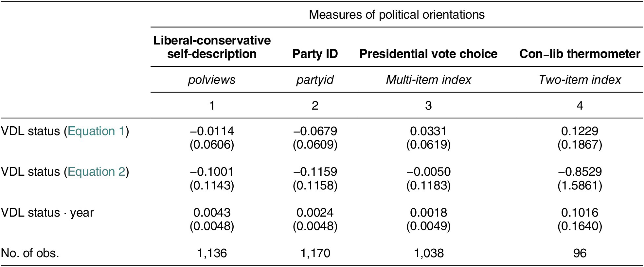
Task: Open the Equation 2 link
Action: (x=96, y=172)
